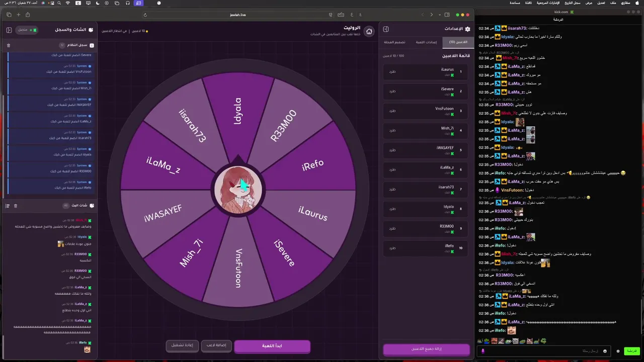Screen dimensions: 644x362
Task: Click the list filter icon in stream chat header
Action: click(x=8, y=206)
